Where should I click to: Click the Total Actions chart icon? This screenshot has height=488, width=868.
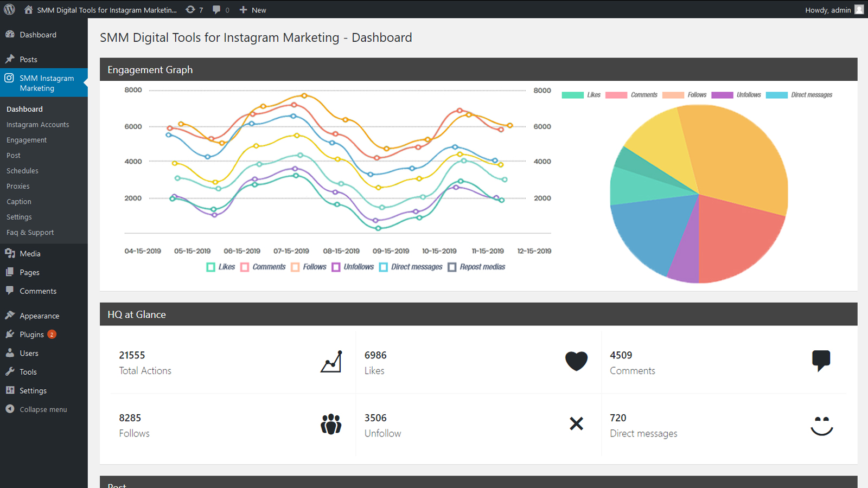(x=331, y=362)
